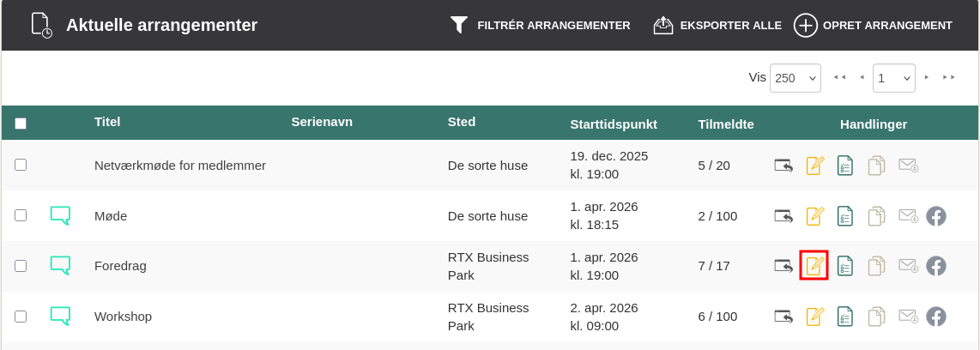This screenshot has height=350, width=980.
Task: Click Opret arrangement to create an event
Action: pos(874,25)
